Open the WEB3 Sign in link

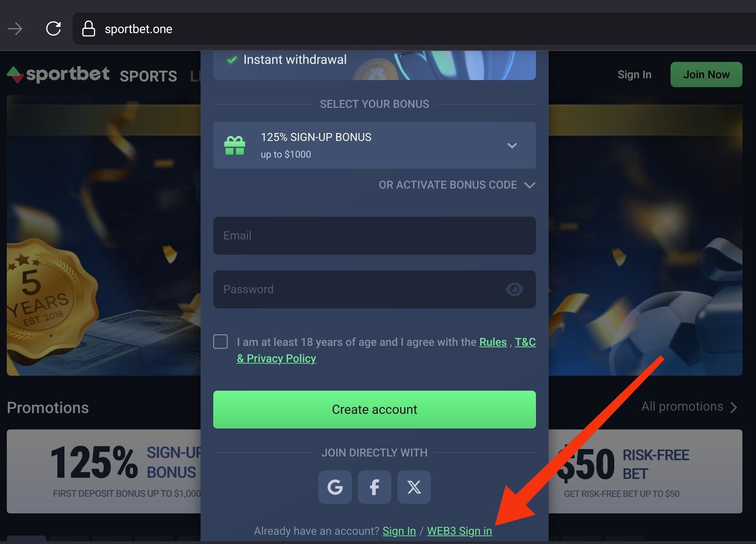459,531
